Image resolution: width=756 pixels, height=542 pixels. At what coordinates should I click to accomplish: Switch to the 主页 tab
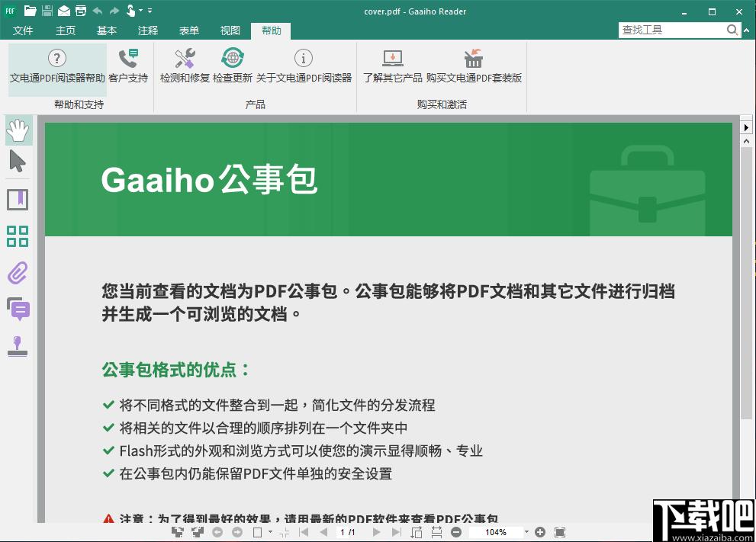[66, 30]
